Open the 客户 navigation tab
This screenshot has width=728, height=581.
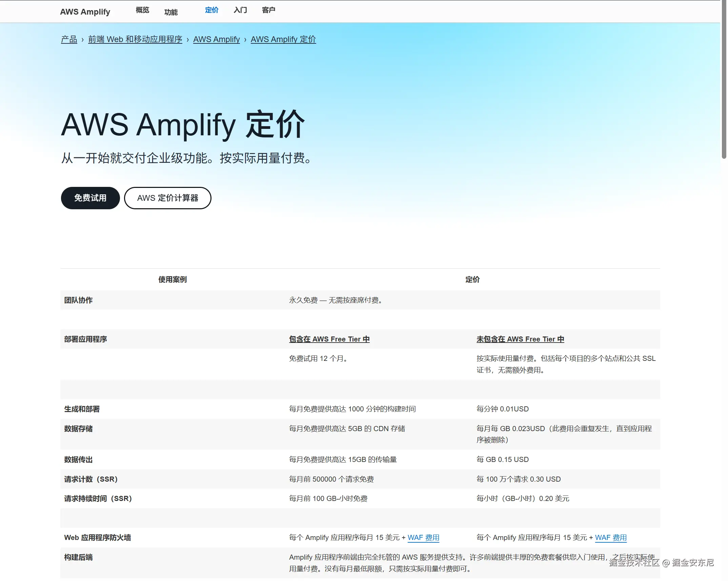[x=268, y=10]
